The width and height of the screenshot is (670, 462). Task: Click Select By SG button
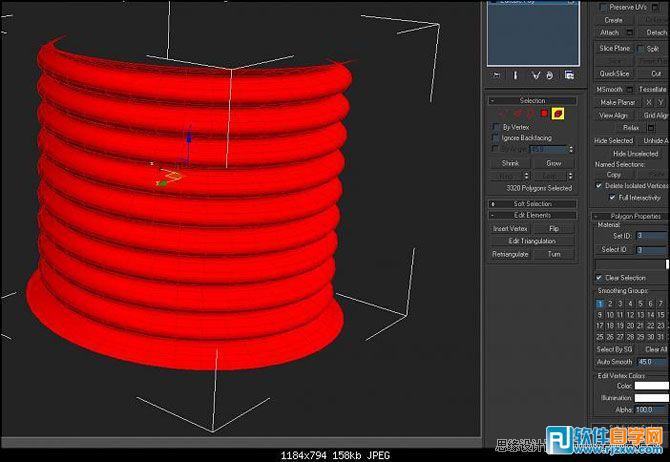click(x=614, y=349)
